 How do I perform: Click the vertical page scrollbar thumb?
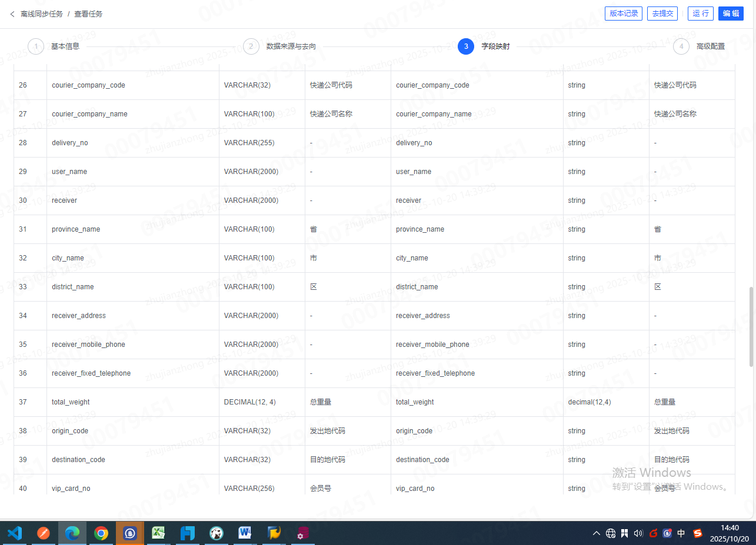[x=751, y=326]
